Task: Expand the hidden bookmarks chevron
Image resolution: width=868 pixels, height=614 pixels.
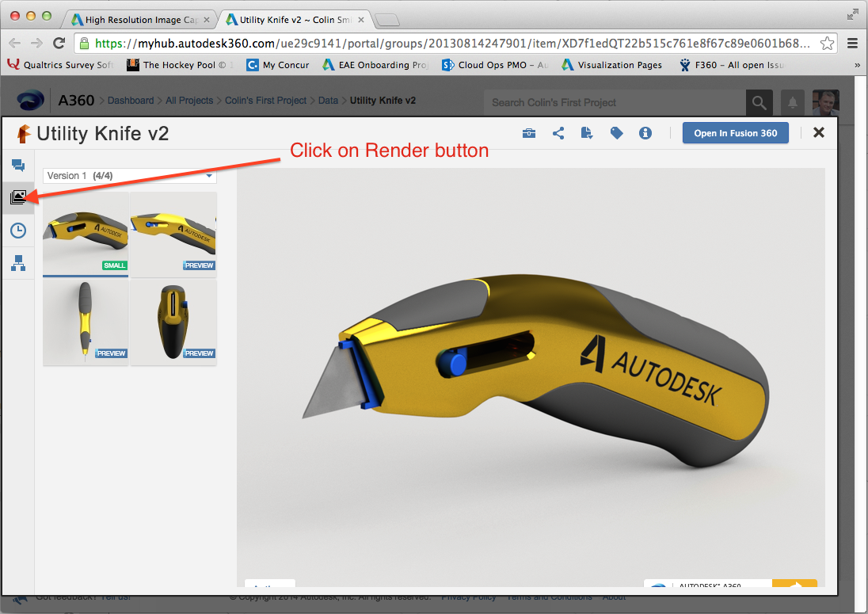Action: pos(858,64)
